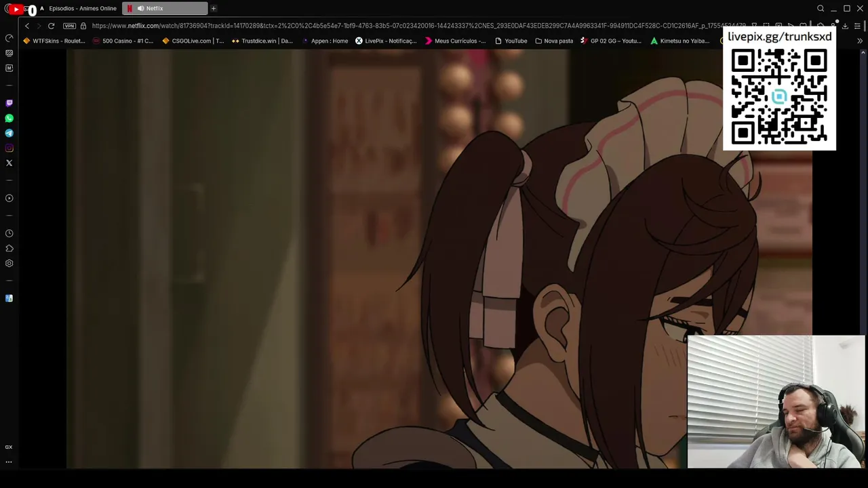
Task: Open 500 Casino bookmark
Action: (x=123, y=41)
